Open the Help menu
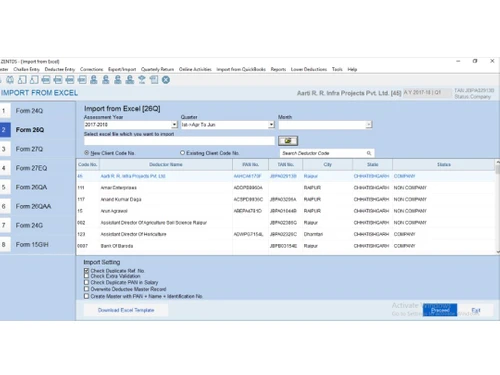 point(352,69)
